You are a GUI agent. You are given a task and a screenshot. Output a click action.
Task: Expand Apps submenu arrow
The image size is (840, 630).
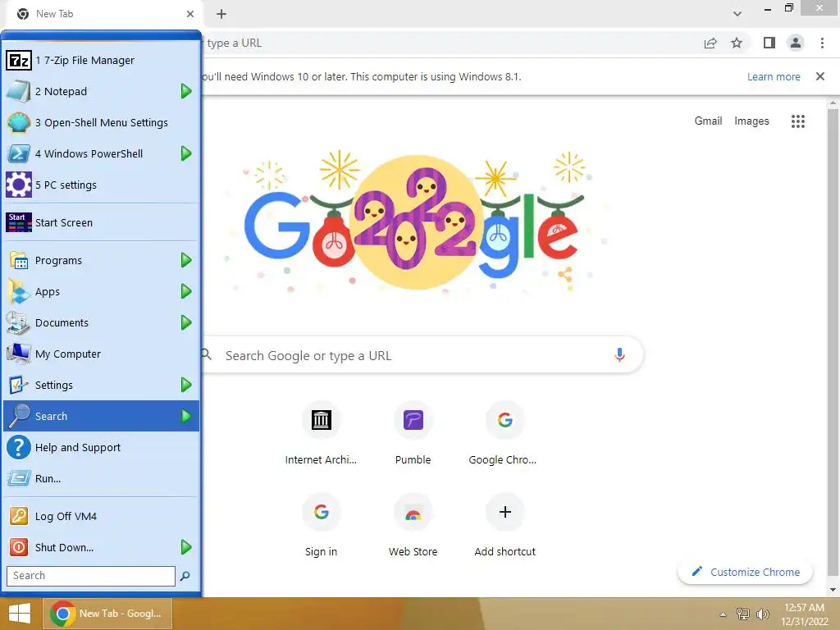[x=186, y=291]
